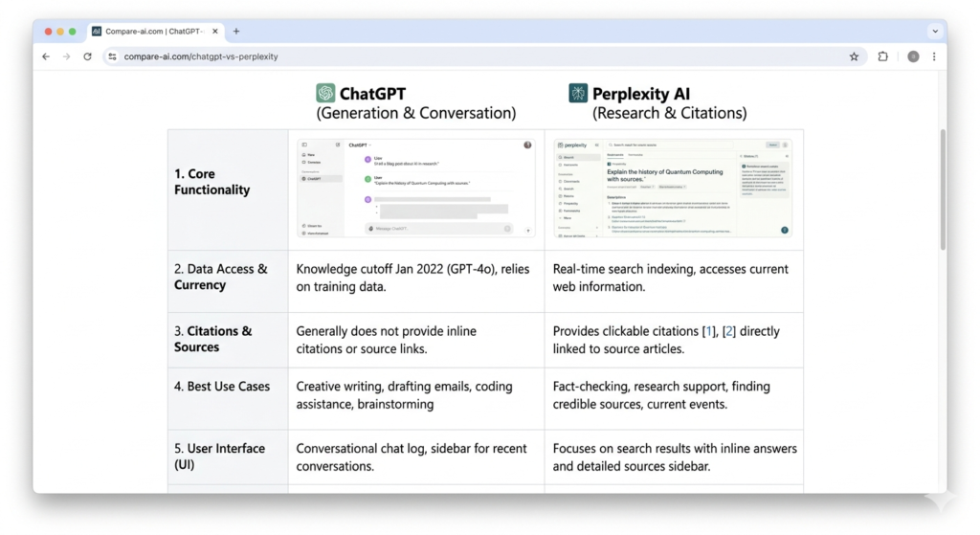Bookmark this page with the star icon

[854, 56]
